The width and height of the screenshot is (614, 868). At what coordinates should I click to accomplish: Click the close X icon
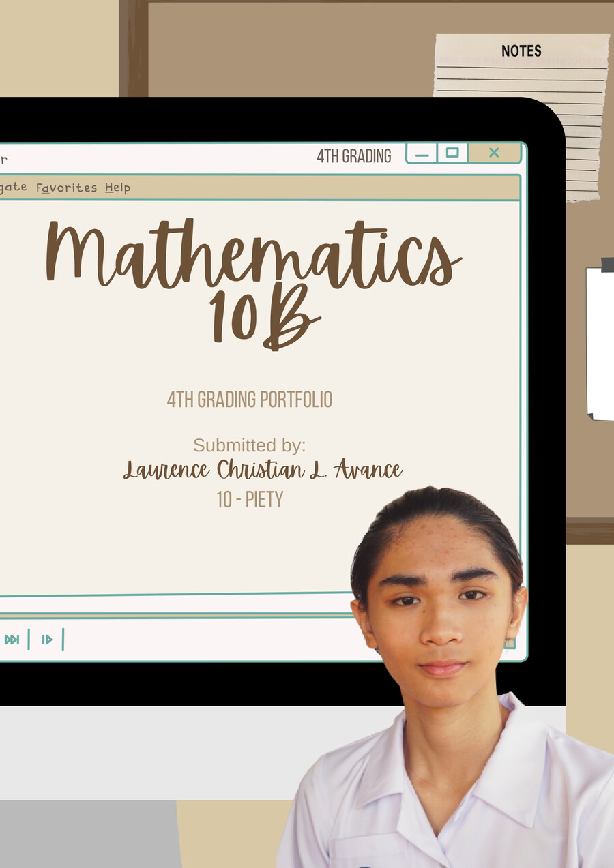coord(493,153)
